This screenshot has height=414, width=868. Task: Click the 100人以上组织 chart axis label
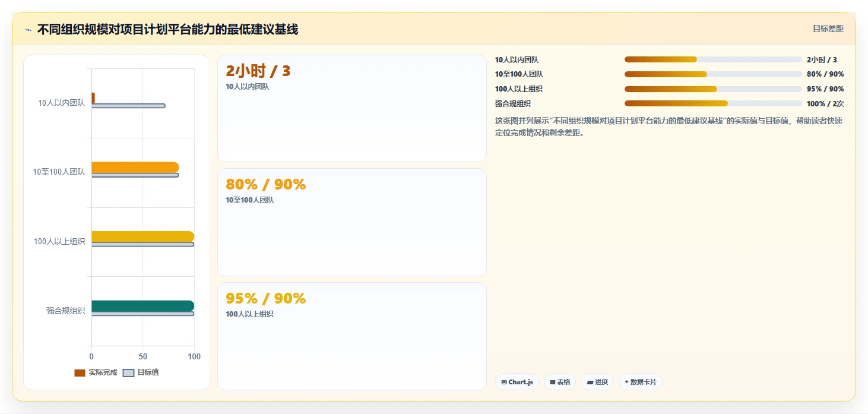click(59, 241)
